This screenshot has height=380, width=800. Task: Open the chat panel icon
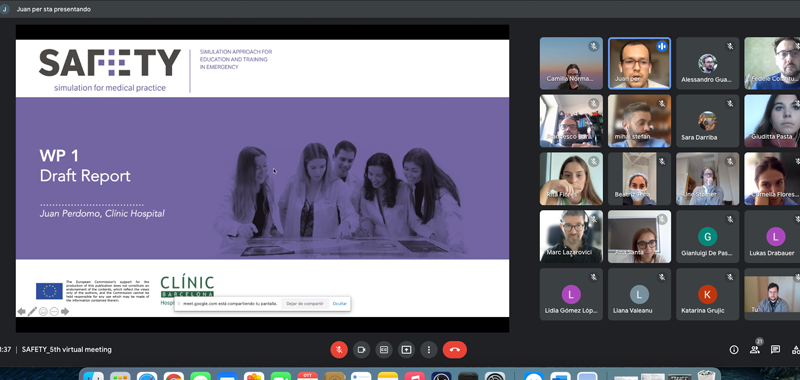pos(775,349)
